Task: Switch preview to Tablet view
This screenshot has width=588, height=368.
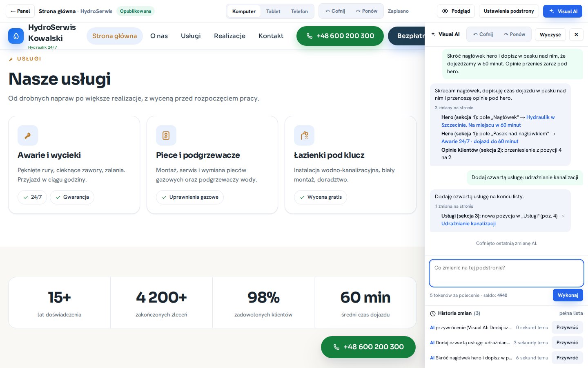Action: 273,11
